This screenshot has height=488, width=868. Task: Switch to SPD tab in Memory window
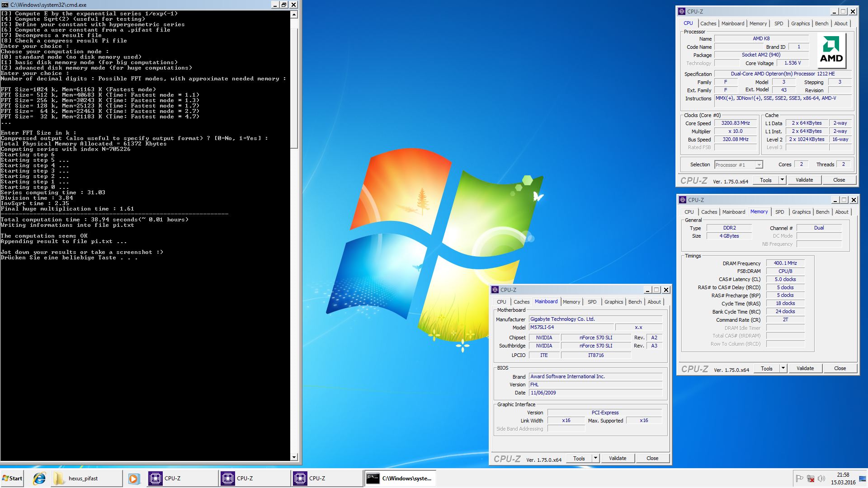point(780,212)
